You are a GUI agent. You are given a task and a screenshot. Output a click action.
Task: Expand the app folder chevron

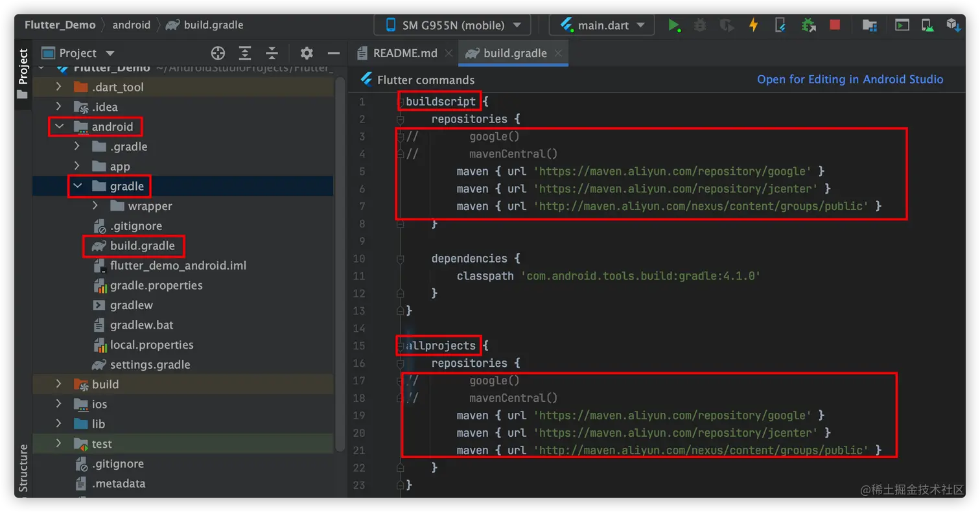click(x=77, y=167)
